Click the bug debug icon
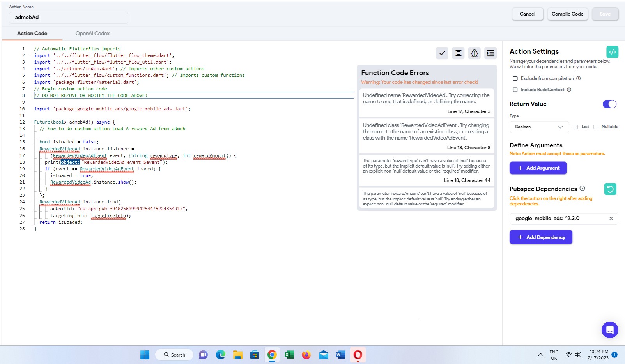Image resolution: width=625 pixels, height=364 pixels. tap(475, 53)
